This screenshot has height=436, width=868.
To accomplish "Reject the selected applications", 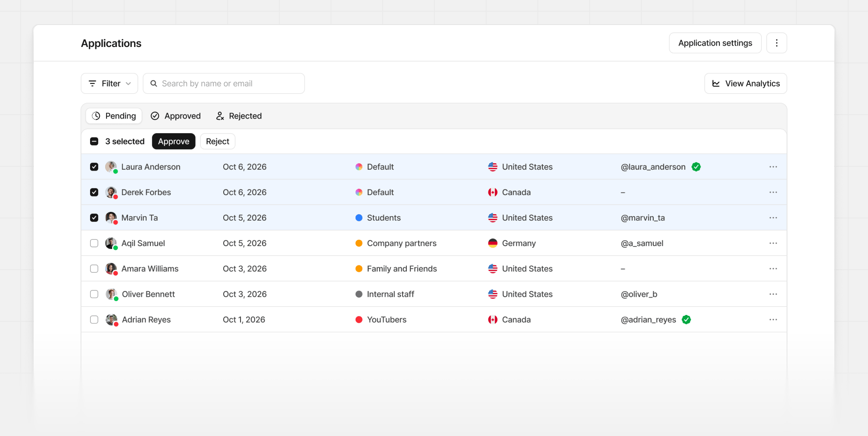I will (218, 141).
